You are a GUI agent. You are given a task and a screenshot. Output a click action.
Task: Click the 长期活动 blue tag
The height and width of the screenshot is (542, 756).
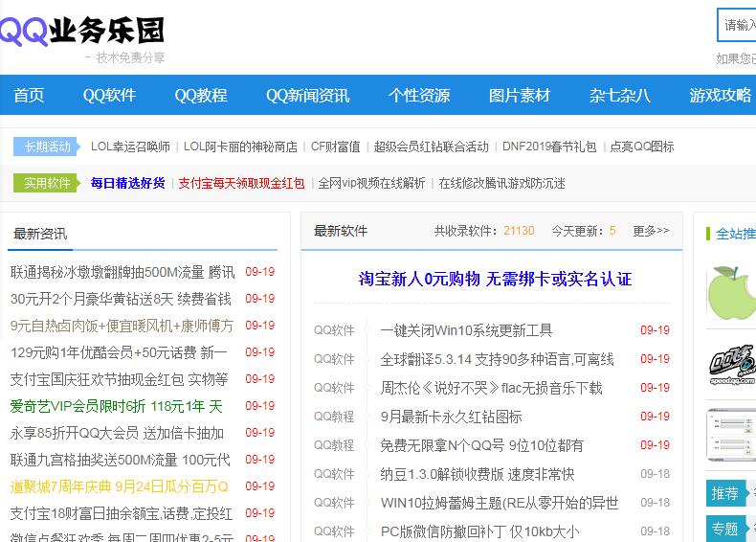click(x=46, y=147)
